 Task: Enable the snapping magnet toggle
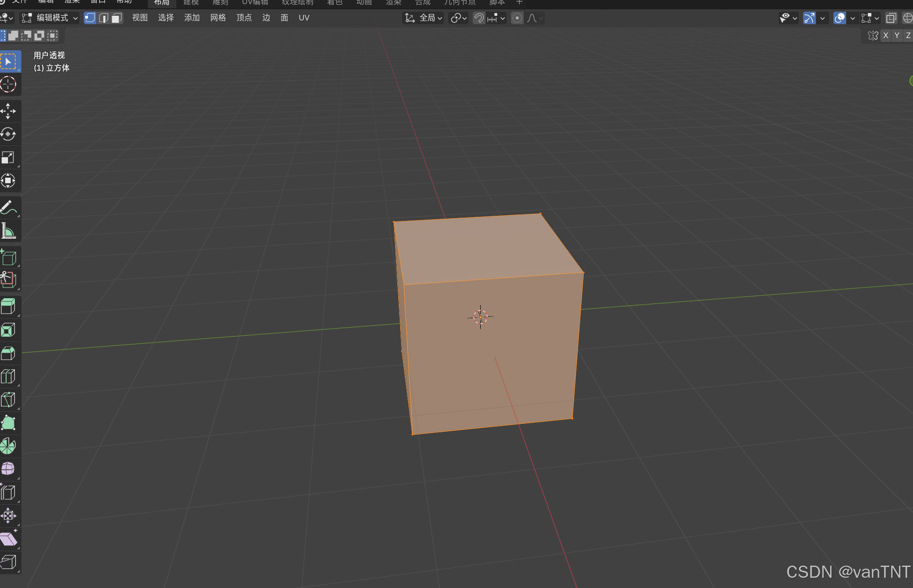(x=479, y=18)
